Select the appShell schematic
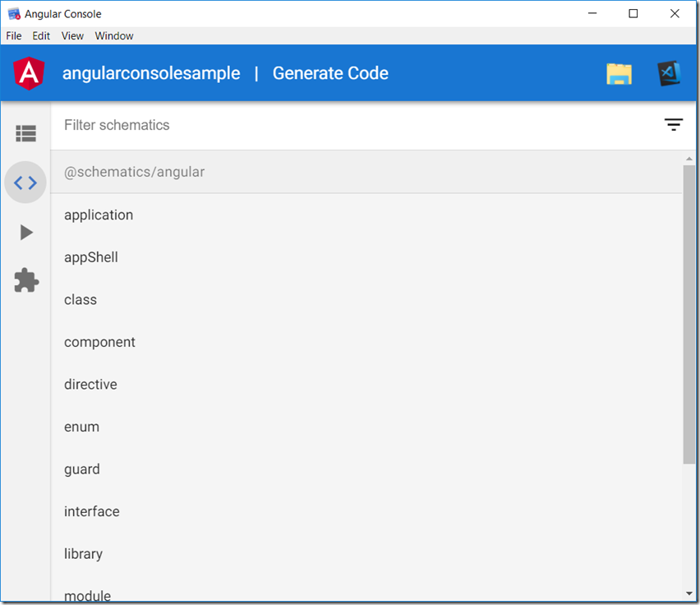This screenshot has width=700, height=605. tap(366, 257)
